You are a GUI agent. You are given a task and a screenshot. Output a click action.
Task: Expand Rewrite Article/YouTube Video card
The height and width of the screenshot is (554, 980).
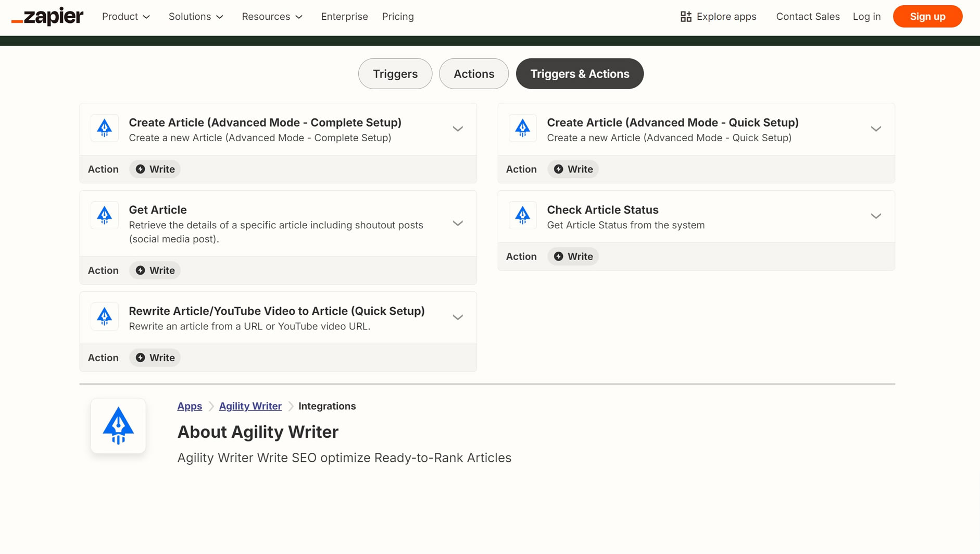point(458,317)
